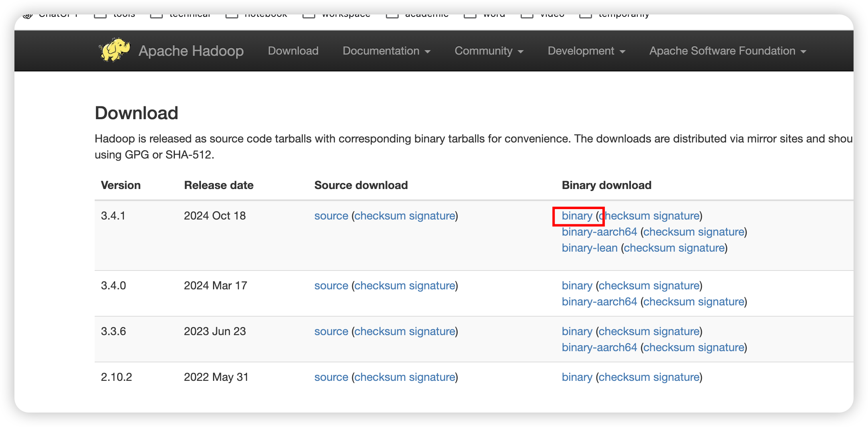Download the 3.3.6 source tarball

click(331, 331)
